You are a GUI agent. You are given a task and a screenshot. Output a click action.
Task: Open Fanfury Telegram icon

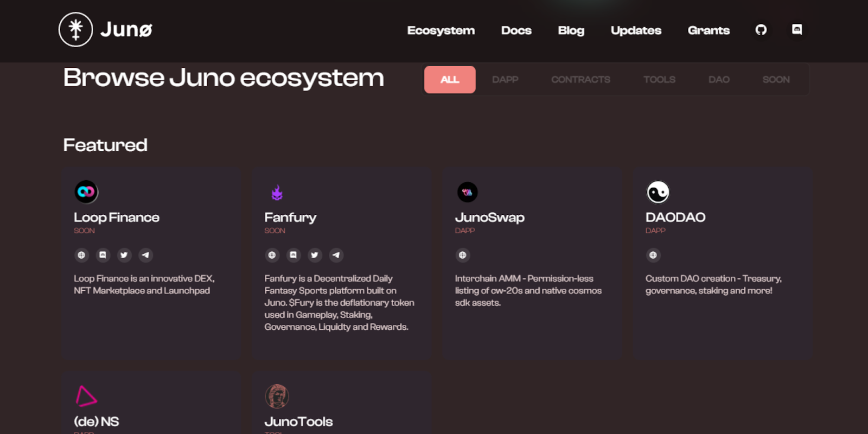coord(336,255)
